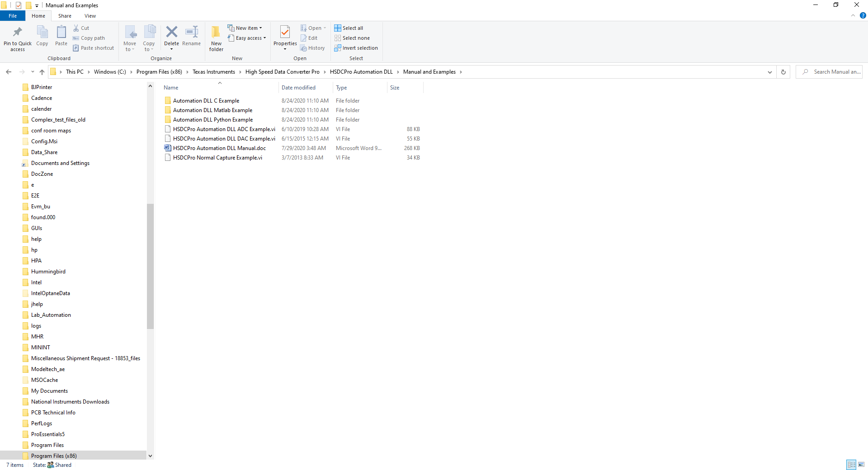Collapse the ribbon with the chevron
The height and width of the screenshot is (470, 868).
(x=853, y=15)
